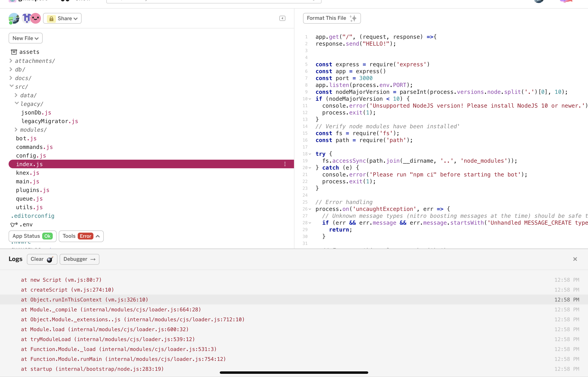Viewport: 588px width, 377px height.
Task: Fold if block at line 28
Action: point(310,223)
